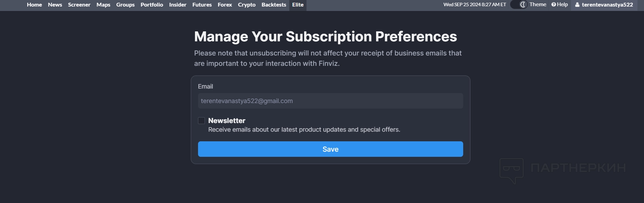644x203 pixels.
Task: Go to the News page
Action: [55, 5]
